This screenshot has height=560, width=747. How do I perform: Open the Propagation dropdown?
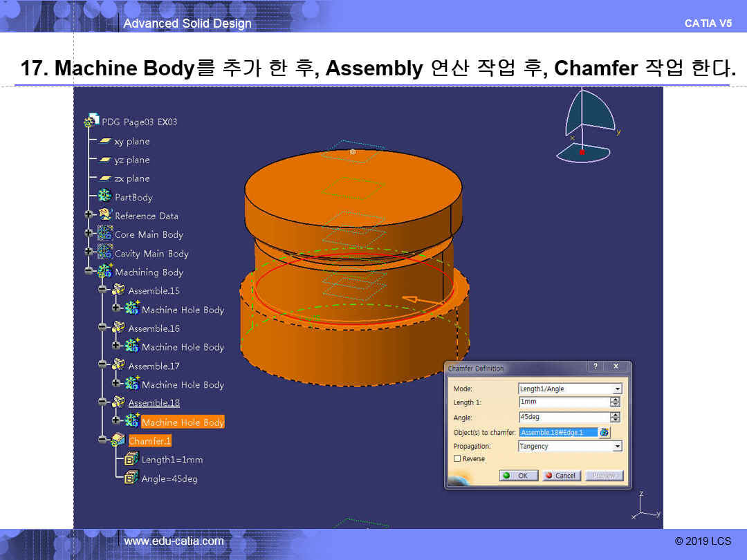[x=617, y=447]
